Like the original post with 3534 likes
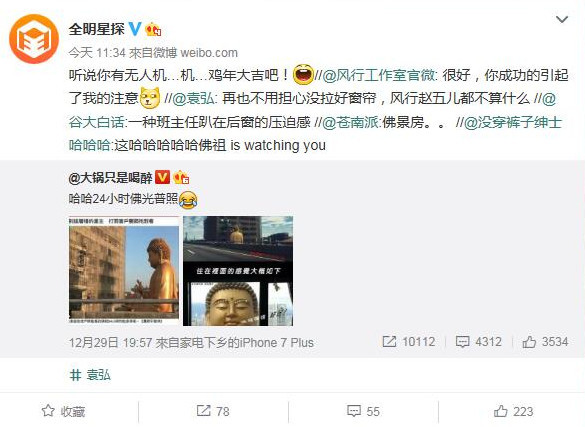The image size is (585, 427). 545,342
